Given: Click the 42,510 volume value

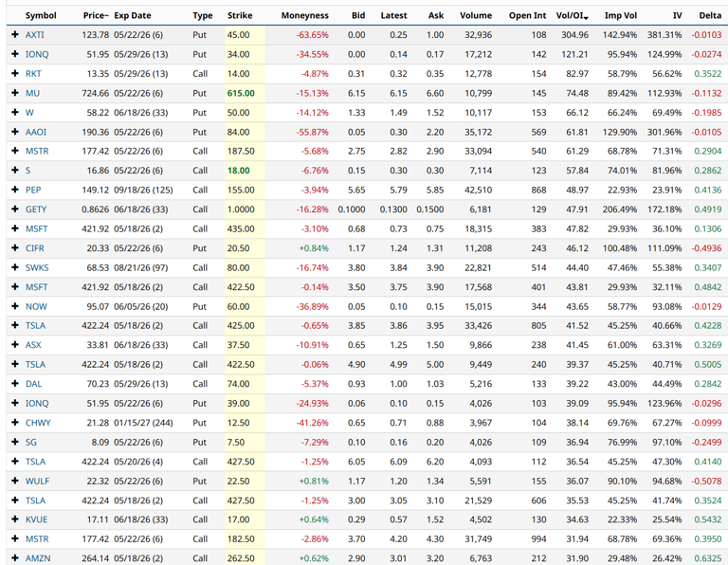Looking at the screenshot, I should point(478,190).
